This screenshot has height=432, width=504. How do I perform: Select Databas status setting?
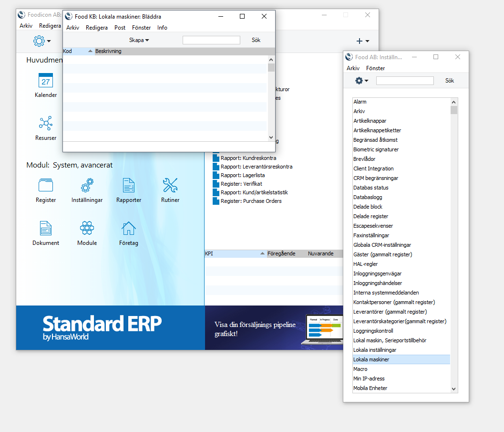pyautogui.click(x=401, y=188)
